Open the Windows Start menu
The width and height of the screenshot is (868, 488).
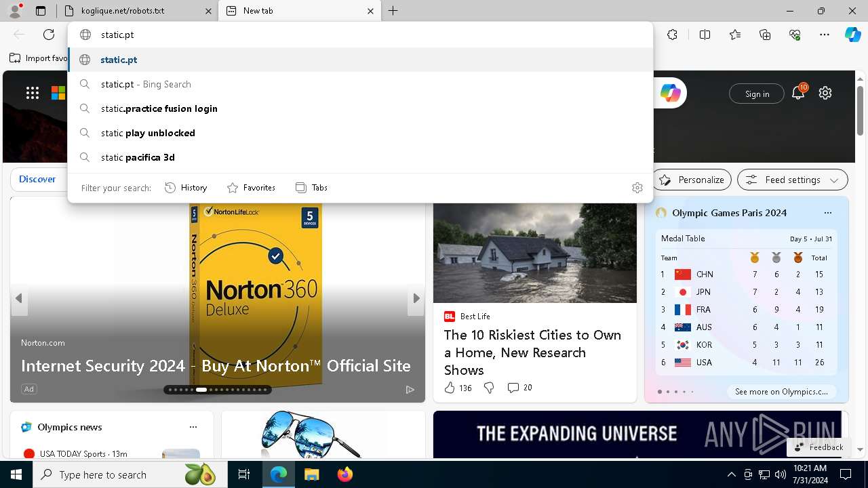[16, 474]
